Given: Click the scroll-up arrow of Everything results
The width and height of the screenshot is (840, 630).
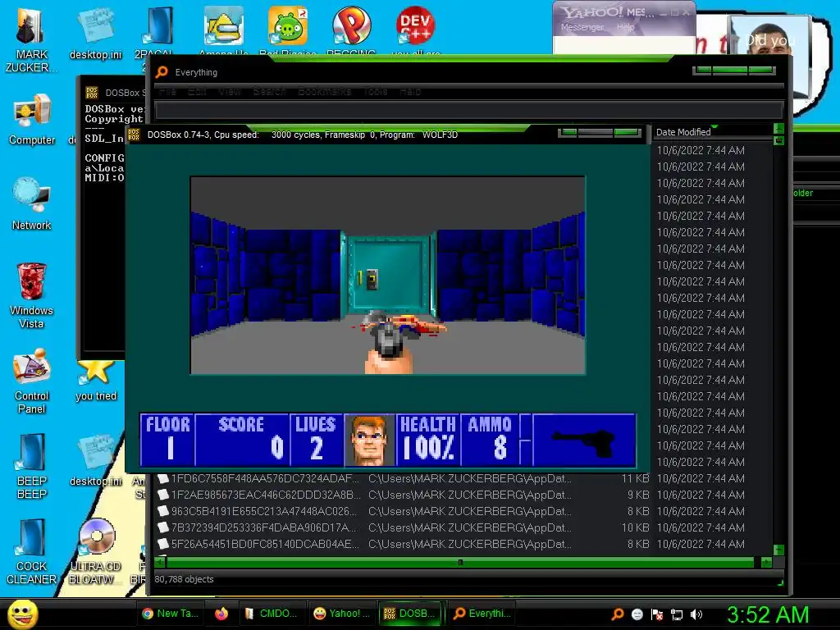Looking at the screenshot, I should click(x=779, y=129).
